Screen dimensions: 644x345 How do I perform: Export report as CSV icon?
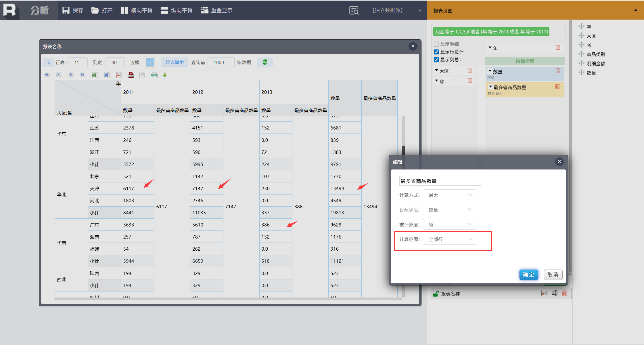[x=154, y=75]
